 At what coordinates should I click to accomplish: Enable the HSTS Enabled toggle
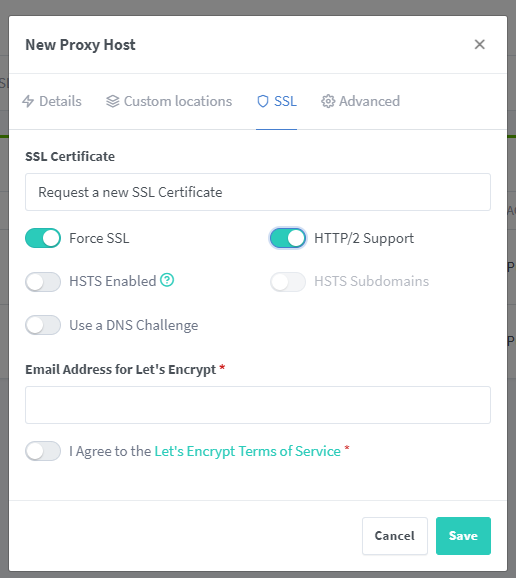tap(43, 282)
